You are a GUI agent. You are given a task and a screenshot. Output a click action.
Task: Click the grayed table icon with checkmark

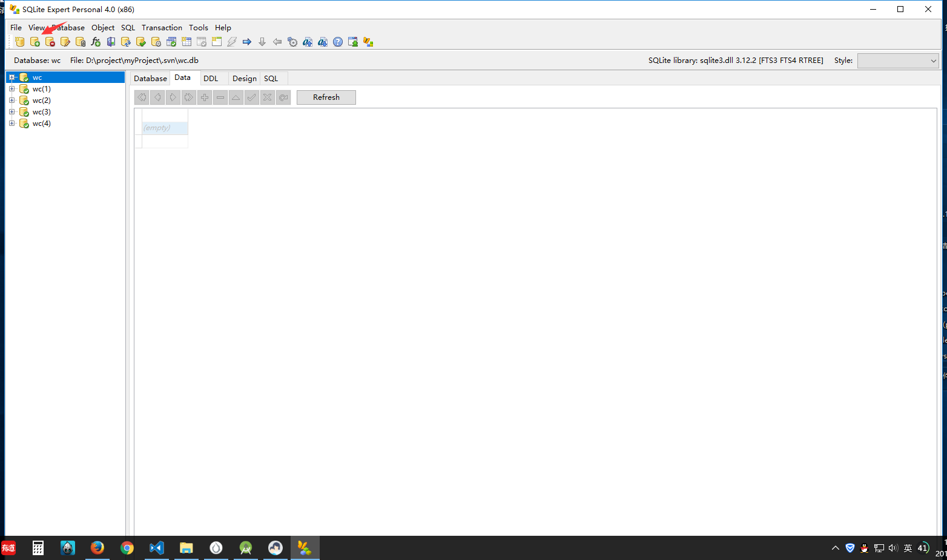coord(202,42)
